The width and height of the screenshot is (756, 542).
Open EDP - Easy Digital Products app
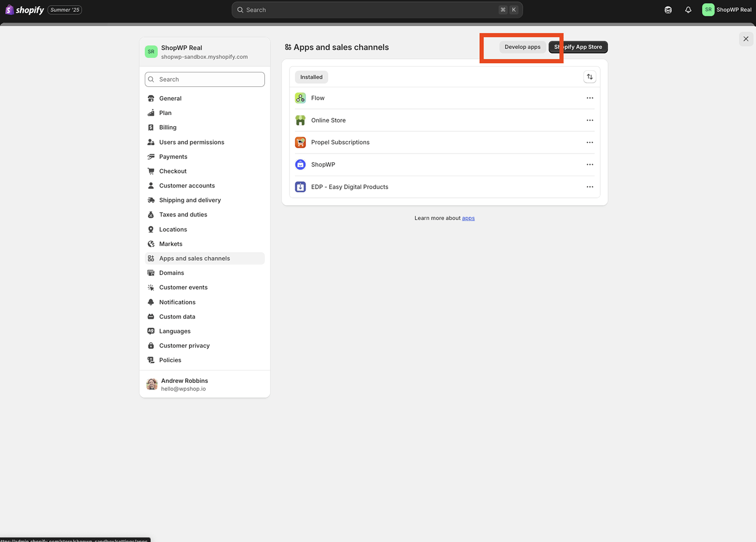point(445,187)
